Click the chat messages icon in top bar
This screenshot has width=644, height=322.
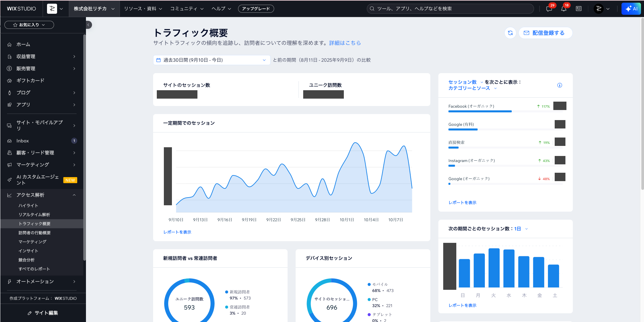click(549, 9)
